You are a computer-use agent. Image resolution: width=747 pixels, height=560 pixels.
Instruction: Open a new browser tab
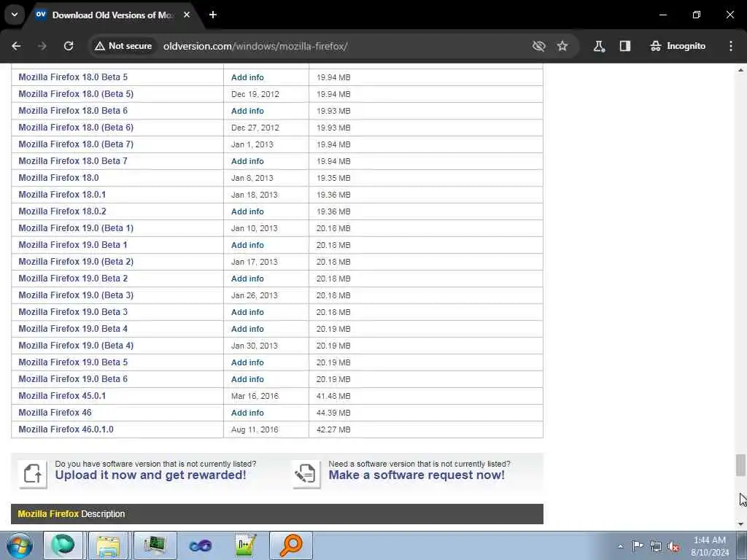(x=213, y=15)
